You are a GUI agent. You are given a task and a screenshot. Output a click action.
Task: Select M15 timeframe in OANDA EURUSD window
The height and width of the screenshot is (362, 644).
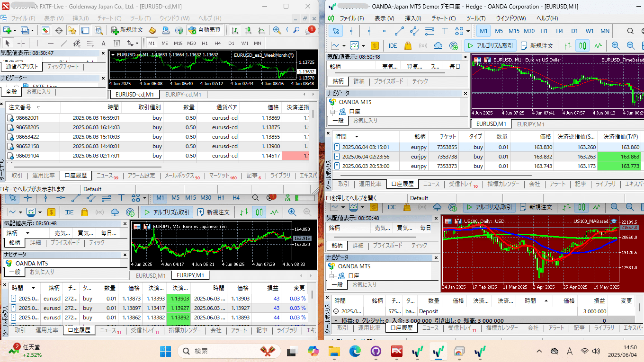[514, 31]
